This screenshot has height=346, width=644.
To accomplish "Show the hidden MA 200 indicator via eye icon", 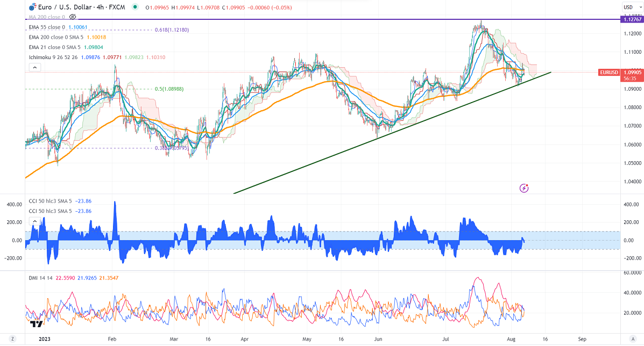I will click(73, 17).
